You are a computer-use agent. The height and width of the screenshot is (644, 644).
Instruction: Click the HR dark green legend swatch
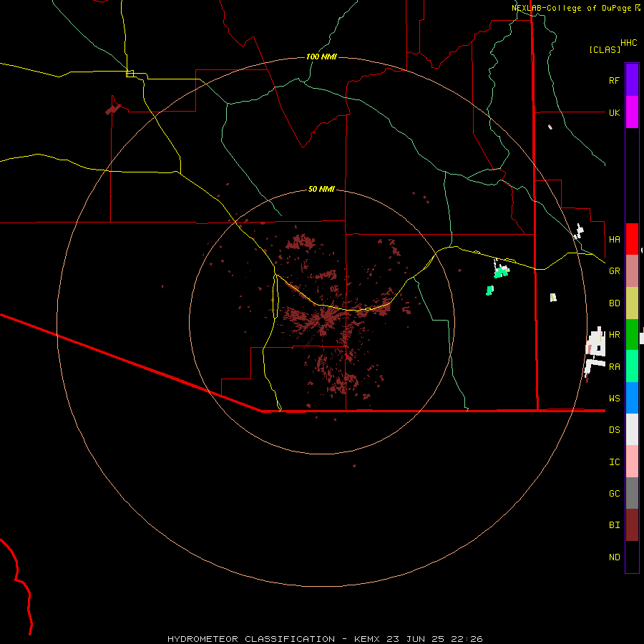tap(632, 335)
